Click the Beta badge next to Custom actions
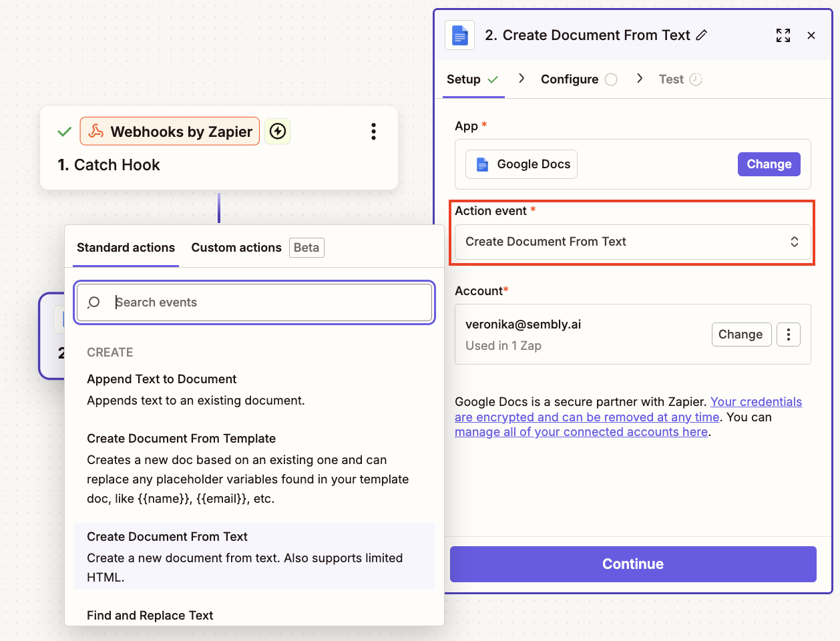The width and height of the screenshot is (840, 641). tap(306, 248)
